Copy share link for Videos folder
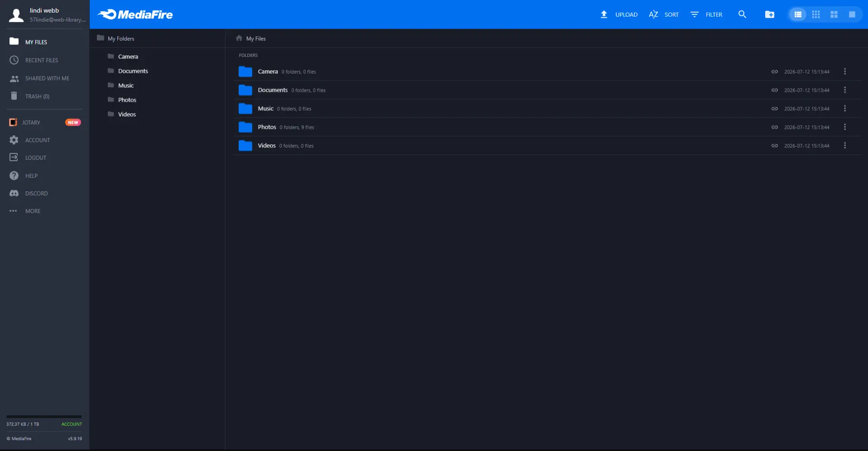The width and height of the screenshot is (868, 451). click(x=775, y=146)
